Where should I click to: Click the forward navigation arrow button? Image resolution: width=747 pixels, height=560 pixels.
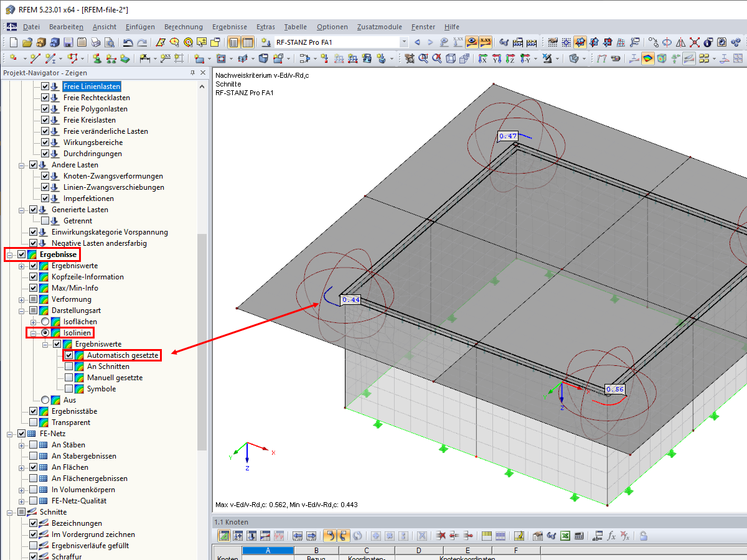tap(429, 42)
